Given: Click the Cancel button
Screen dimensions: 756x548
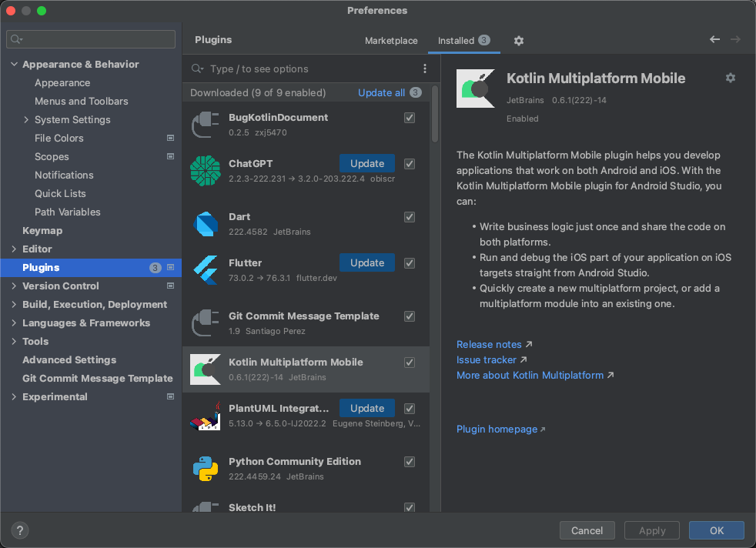Looking at the screenshot, I should [x=587, y=530].
